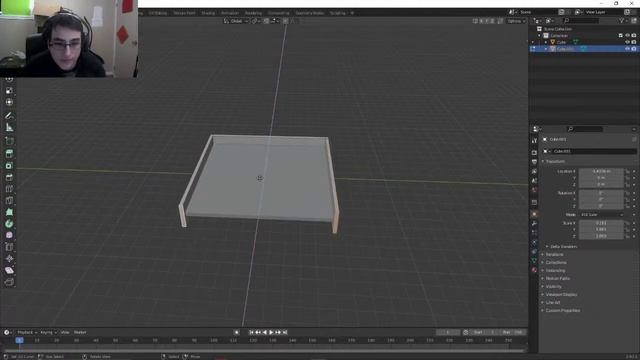Open the Render properties tab
The image size is (640, 360).
click(x=534, y=153)
